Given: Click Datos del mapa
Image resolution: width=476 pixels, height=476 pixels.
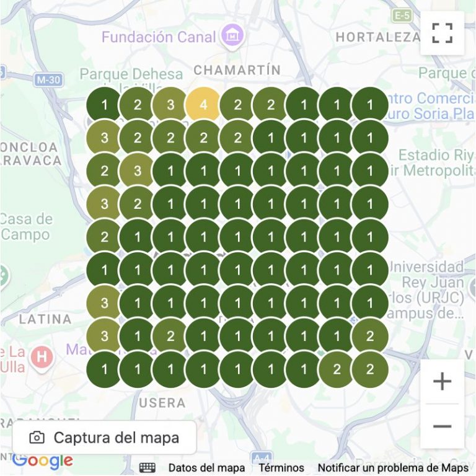Looking at the screenshot, I should pyautogui.click(x=207, y=468).
